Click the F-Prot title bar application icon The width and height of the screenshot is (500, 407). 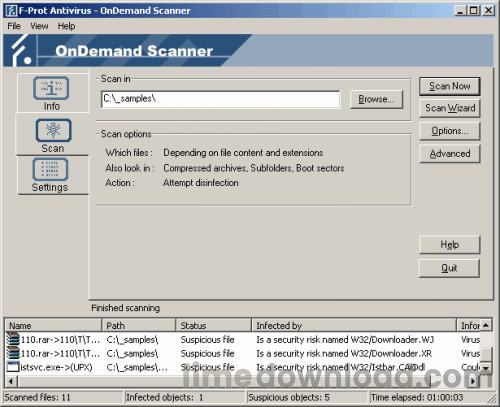11,11
